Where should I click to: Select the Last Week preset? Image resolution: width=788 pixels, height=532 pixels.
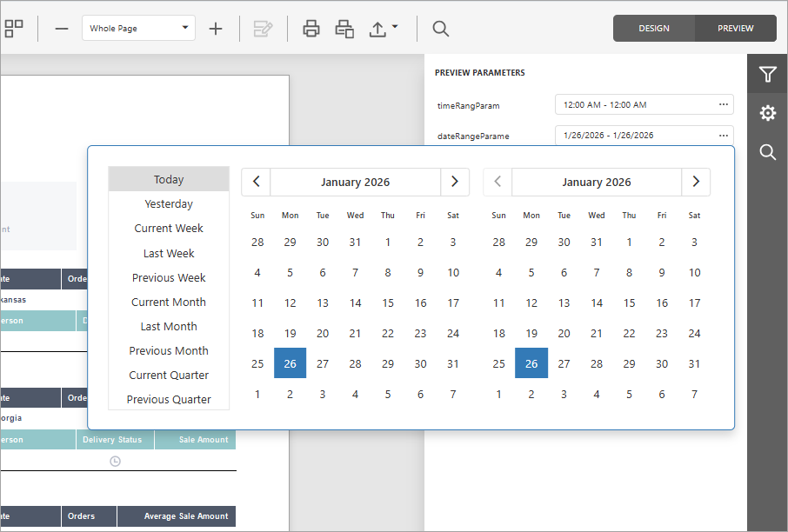coord(169,253)
